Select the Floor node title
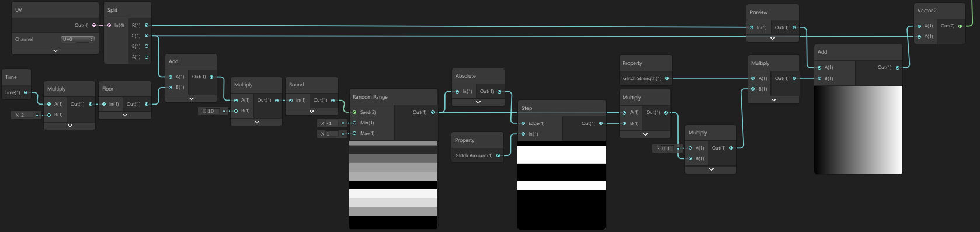The height and width of the screenshot is (232, 980). tap(107, 89)
